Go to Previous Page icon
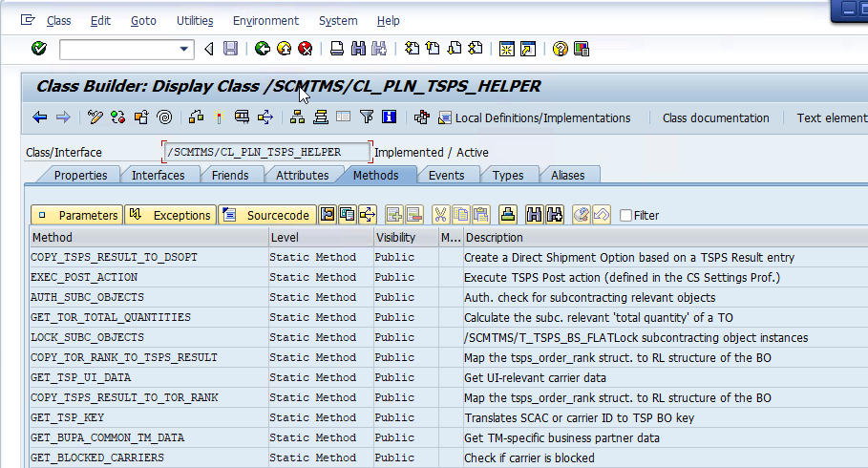 point(433,49)
